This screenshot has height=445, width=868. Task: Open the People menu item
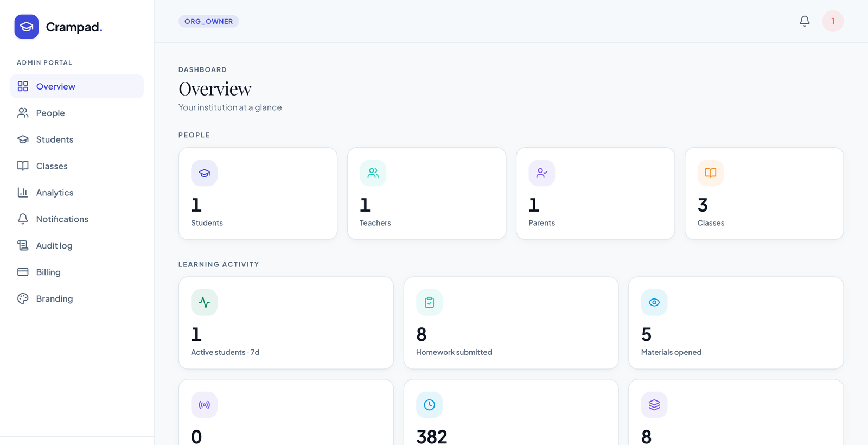coord(77,113)
